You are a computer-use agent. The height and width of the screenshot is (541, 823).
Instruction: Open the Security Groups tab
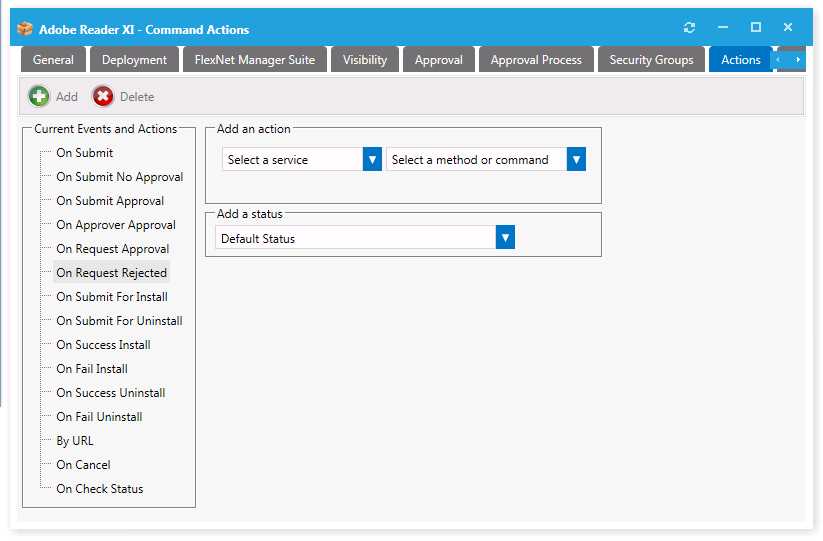[x=651, y=60]
